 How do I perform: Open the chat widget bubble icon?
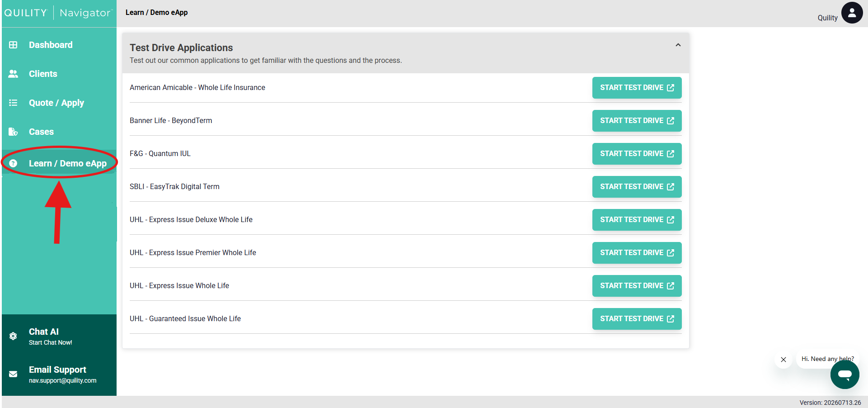tap(845, 375)
